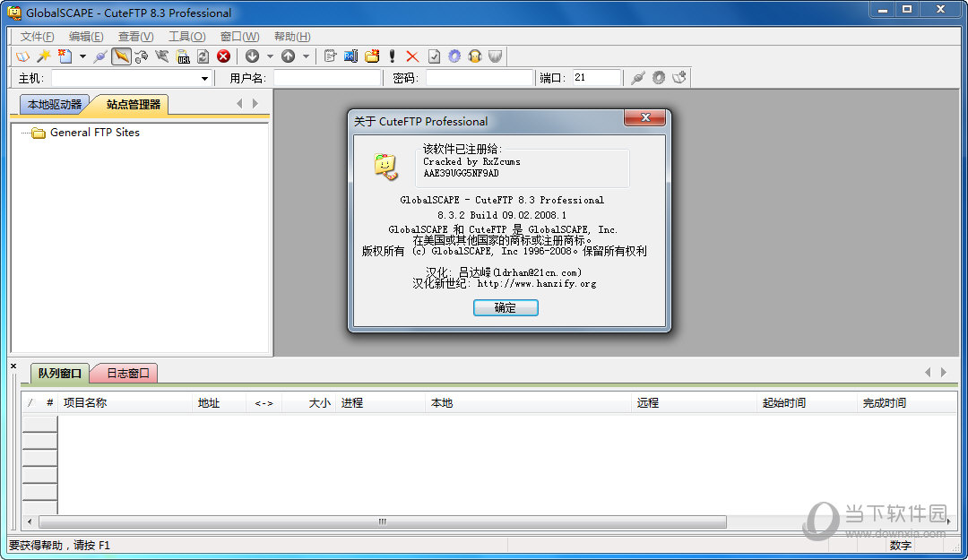This screenshot has height=560, width=968.
Task: Click the Disconnect toolbar icon
Action: tap(142, 56)
